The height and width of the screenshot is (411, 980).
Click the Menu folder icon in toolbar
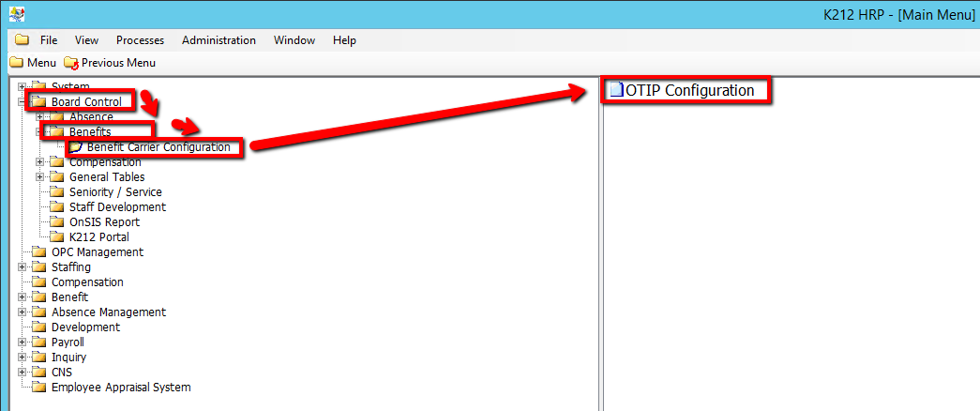click(16, 63)
